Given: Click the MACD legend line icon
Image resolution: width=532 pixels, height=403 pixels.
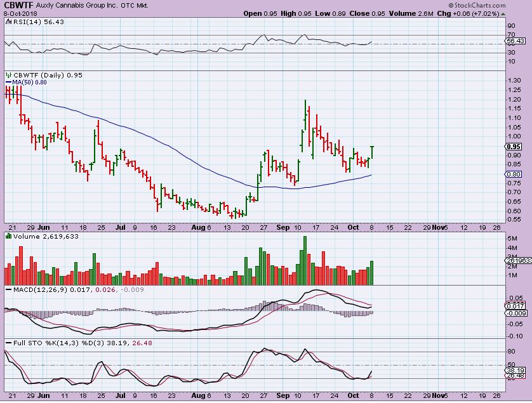Looking at the screenshot, I should tap(8, 289).
